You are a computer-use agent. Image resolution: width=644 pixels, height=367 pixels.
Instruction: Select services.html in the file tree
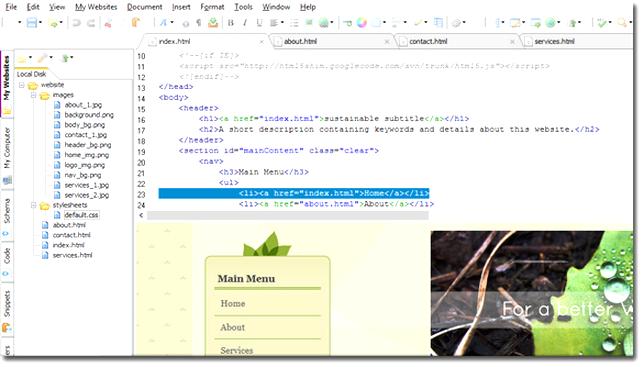(73, 255)
